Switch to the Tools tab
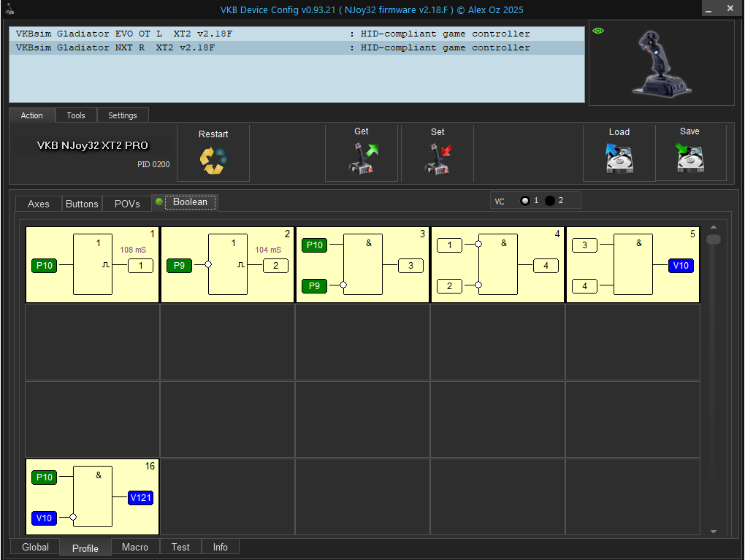 (x=76, y=115)
